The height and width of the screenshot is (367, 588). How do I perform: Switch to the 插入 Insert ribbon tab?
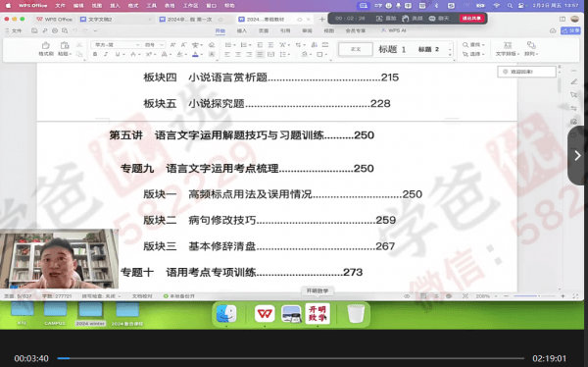tap(242, 30)
